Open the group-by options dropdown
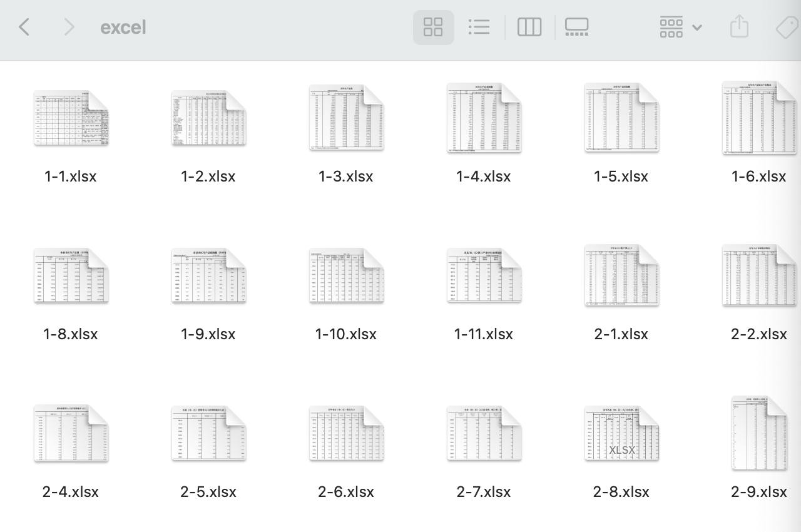Screen dimensions: 801x532 coord(680,27)
